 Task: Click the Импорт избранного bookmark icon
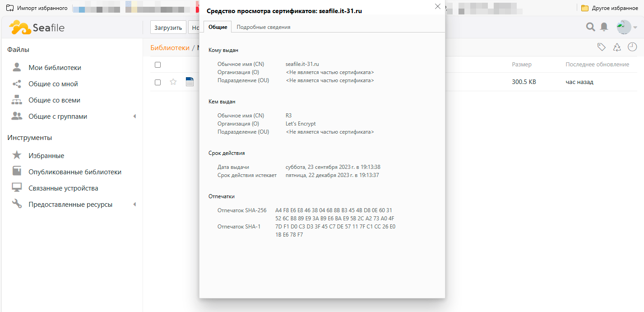[x=9, y=8]
